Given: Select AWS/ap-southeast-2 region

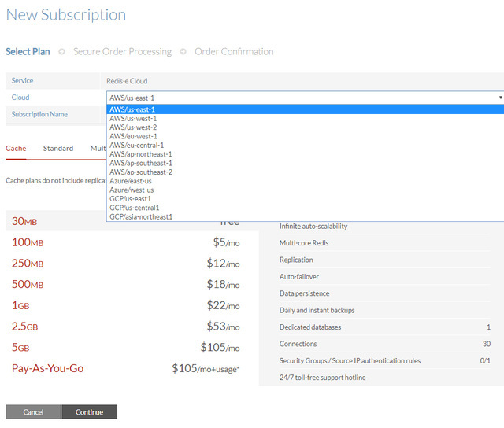Looking at the screenshot, I should [140, 172].
